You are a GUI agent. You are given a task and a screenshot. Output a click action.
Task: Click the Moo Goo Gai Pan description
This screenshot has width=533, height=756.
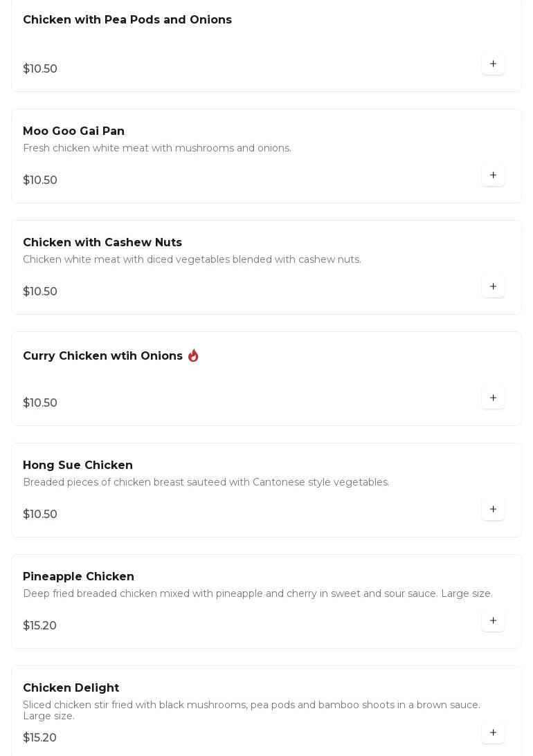point(157,148)
